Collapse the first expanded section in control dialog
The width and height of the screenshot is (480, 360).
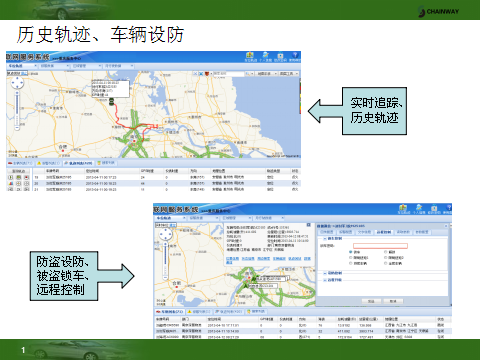(325, 239)
